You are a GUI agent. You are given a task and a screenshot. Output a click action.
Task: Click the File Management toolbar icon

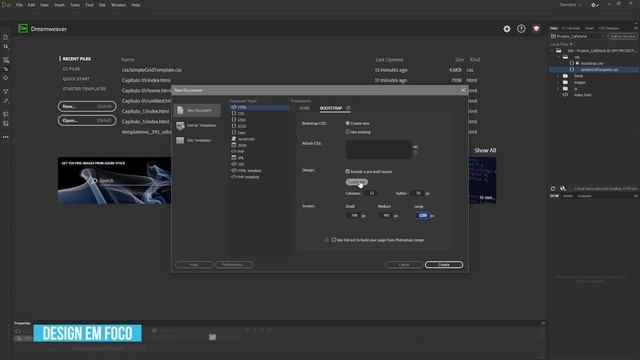6,47
